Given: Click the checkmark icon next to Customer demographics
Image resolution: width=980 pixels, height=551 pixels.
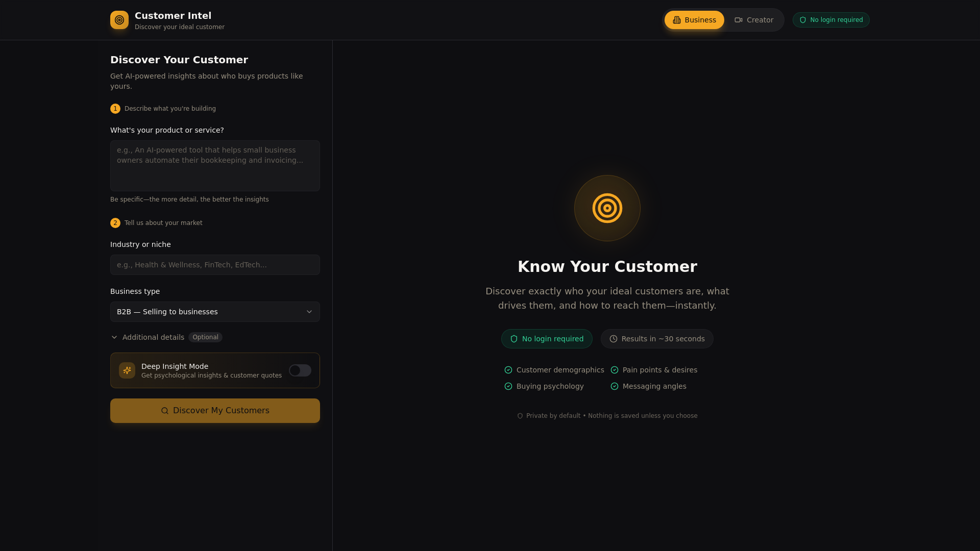Looking at the screenshot, I should 508,370.
